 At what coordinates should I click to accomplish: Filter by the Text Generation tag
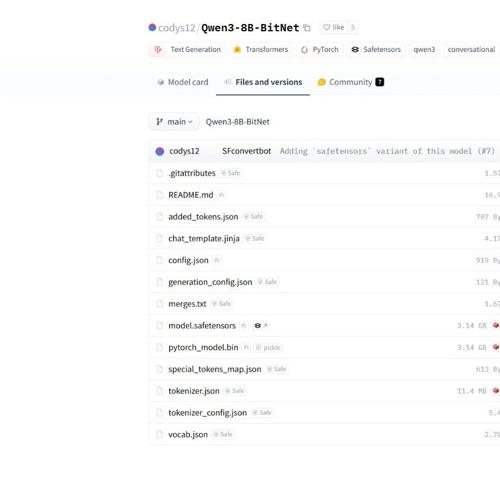(x=187, y=50)
